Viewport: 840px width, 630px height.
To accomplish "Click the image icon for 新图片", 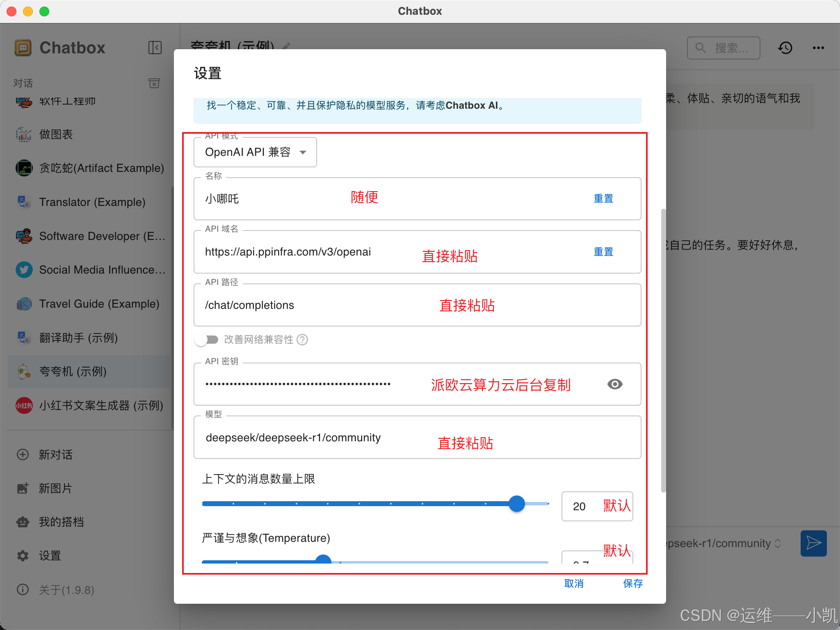I will point(23,488).
